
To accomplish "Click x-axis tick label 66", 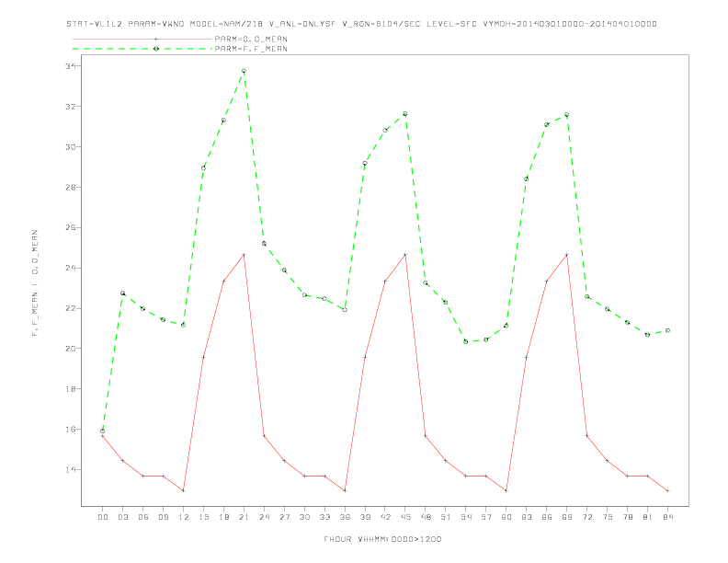I will pyautogui.click(x=547, y=517).
